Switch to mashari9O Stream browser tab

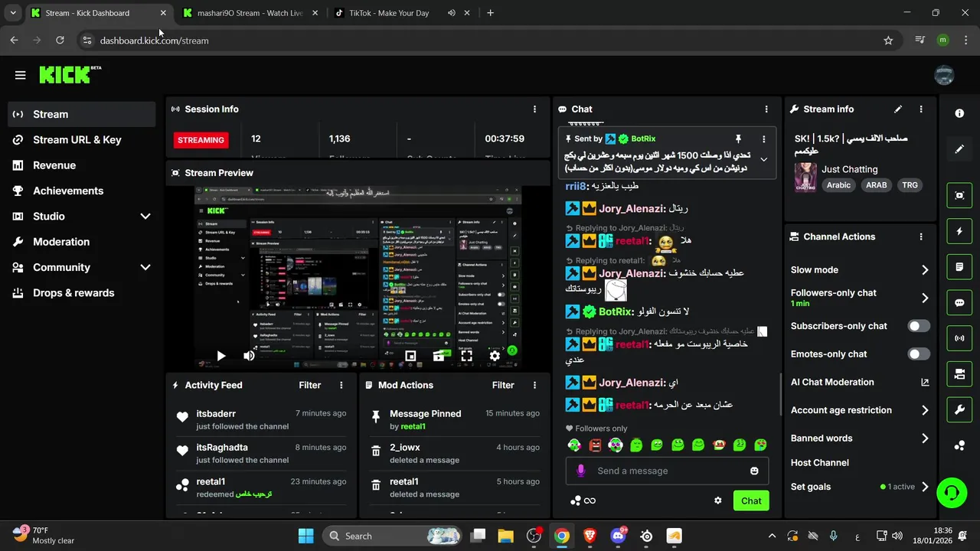point(250,13)
